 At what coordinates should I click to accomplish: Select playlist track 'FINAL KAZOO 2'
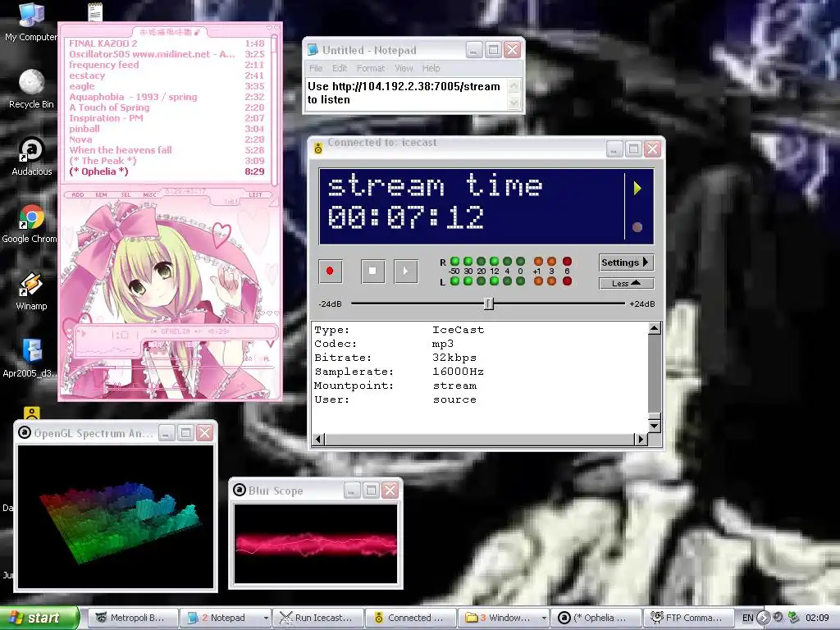pos(166,43)
